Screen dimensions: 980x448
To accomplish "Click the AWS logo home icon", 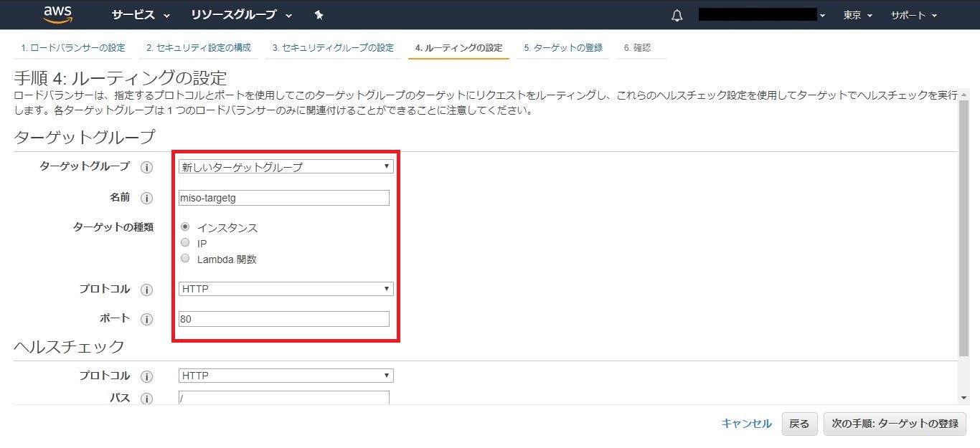I will coord(57,14).
